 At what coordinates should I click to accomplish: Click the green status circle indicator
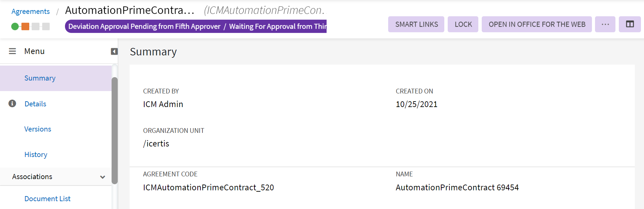(15, 27)
